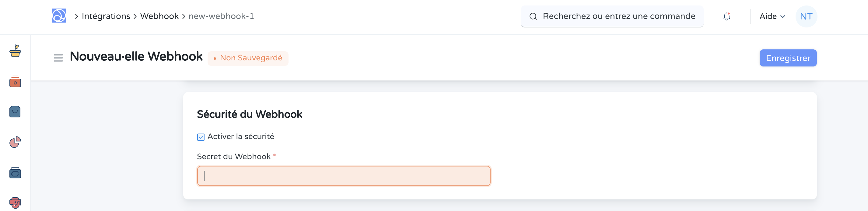Click the NT profile avatar
The image size is (868, 211).
tap(806, 16)
